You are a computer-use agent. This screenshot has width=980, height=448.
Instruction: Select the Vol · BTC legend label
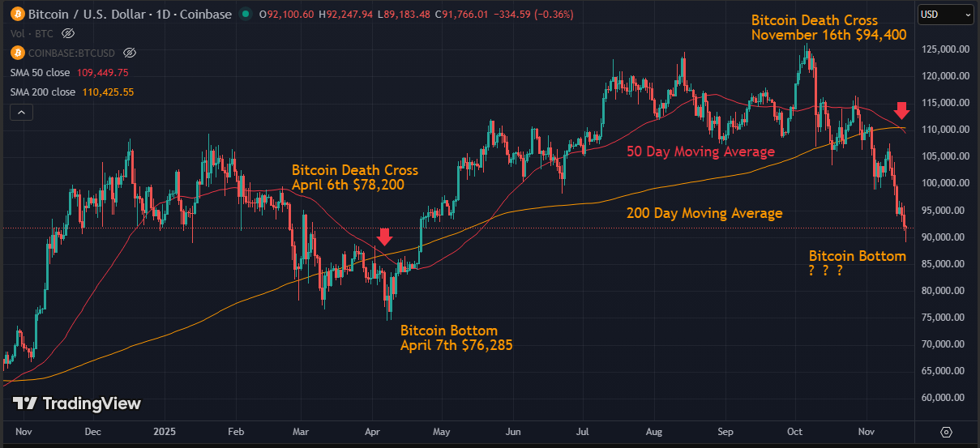[32, 33]
